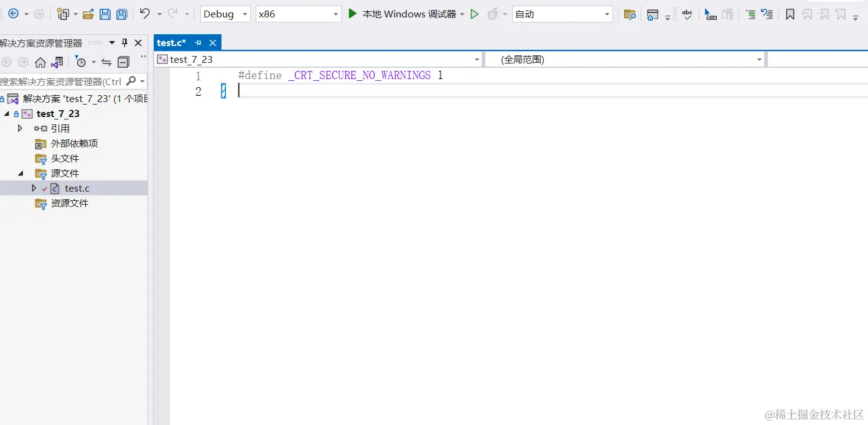Click the window with house toolbar icon

653,14
